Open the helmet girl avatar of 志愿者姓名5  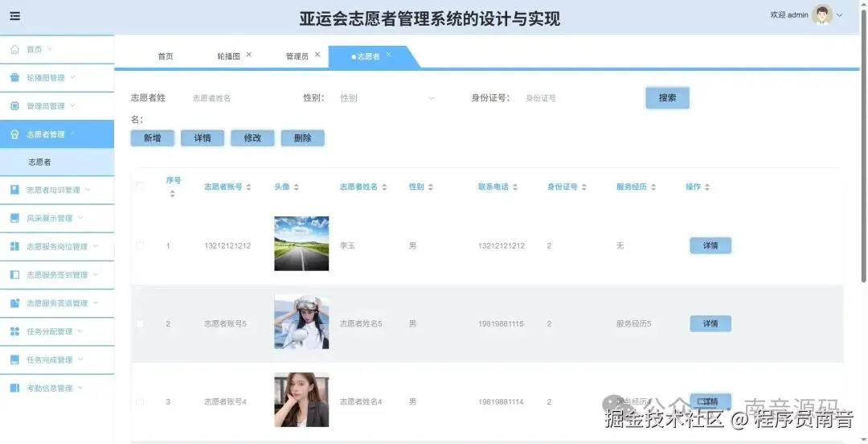point(301,322)
